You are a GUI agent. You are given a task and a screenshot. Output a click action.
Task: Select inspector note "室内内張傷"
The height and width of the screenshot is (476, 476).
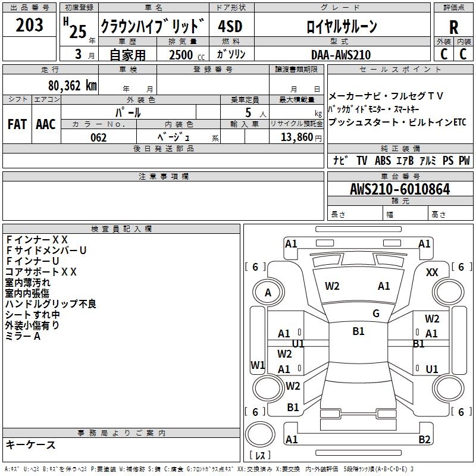(x=27, y=293)
